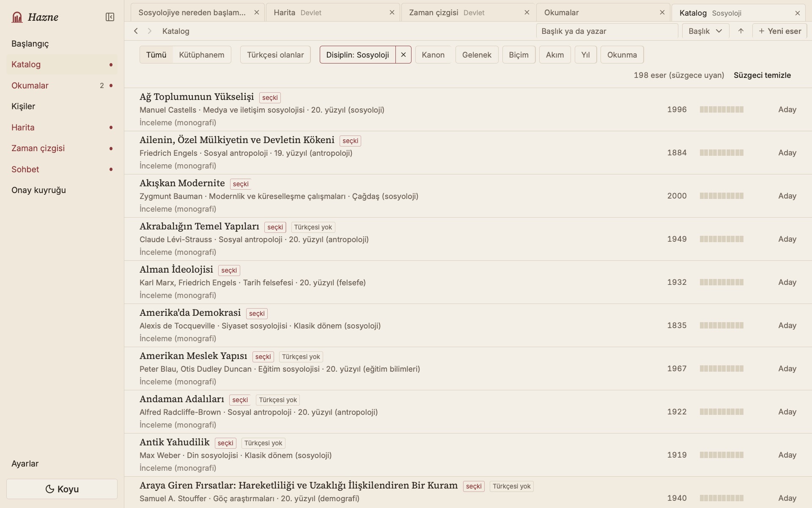This screenshot has width=812, height=508.
Task: Open the Kanon filter dropdown
Action: [x=433, y=55]
